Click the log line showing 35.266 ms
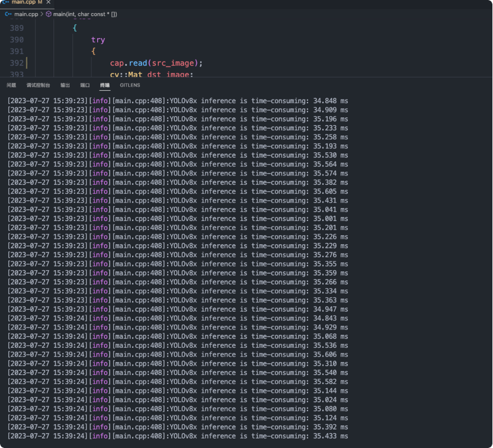Screen dimensions: 493x448 point(178,282)
